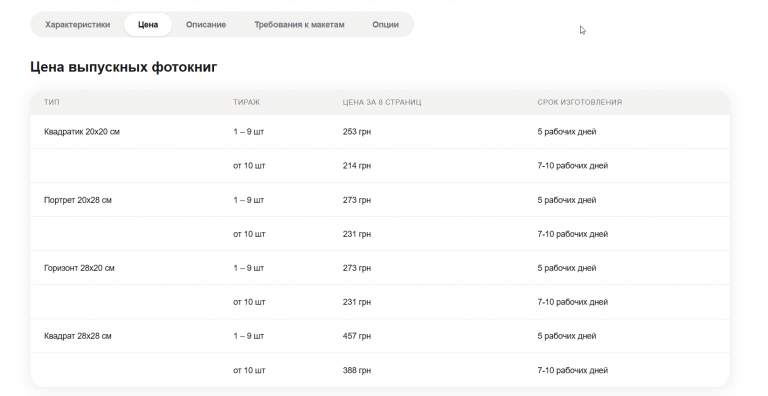768x396 pixels.
Task: Select the Портрет 20x28 см cell
Action: click(78, 200)
